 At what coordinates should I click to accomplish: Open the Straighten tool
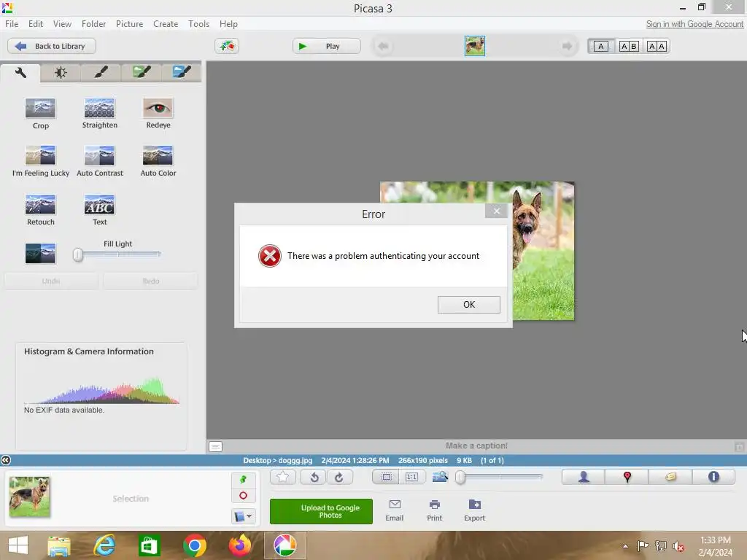click(99, 113)
